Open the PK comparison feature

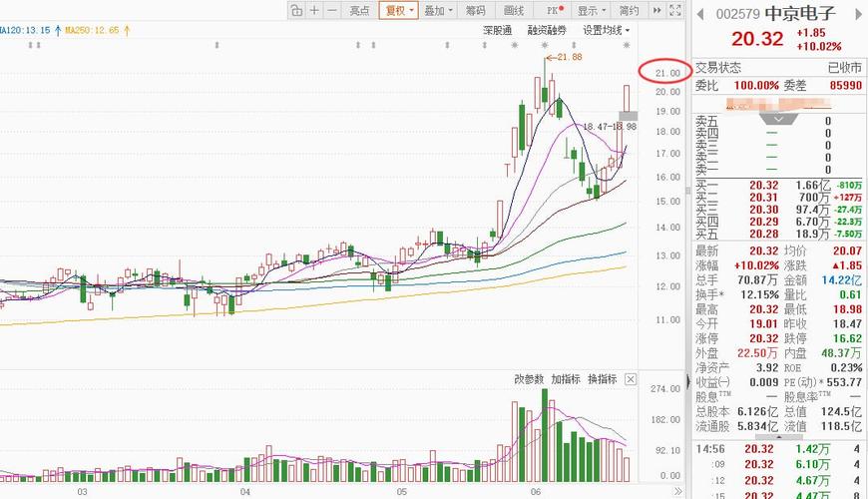[555, 10]
